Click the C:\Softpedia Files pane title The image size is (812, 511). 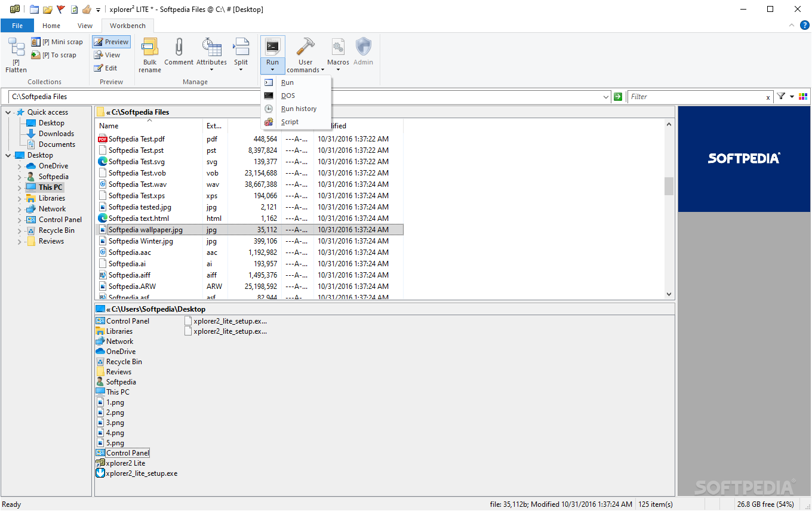140,112
